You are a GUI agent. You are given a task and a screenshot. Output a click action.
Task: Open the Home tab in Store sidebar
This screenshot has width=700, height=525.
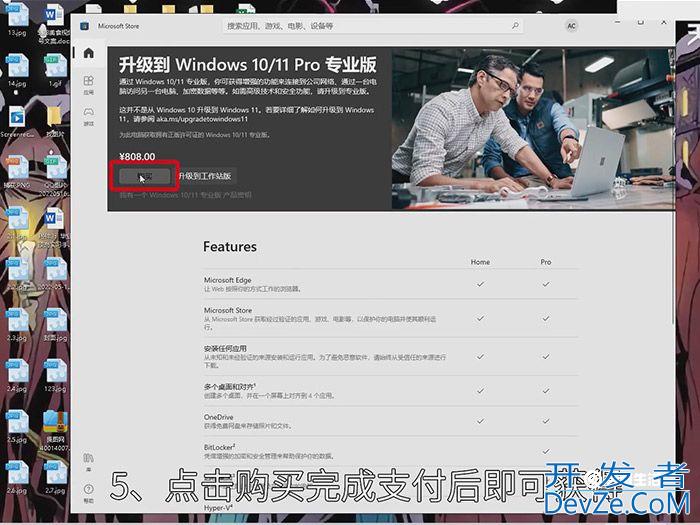coord(88,53)
